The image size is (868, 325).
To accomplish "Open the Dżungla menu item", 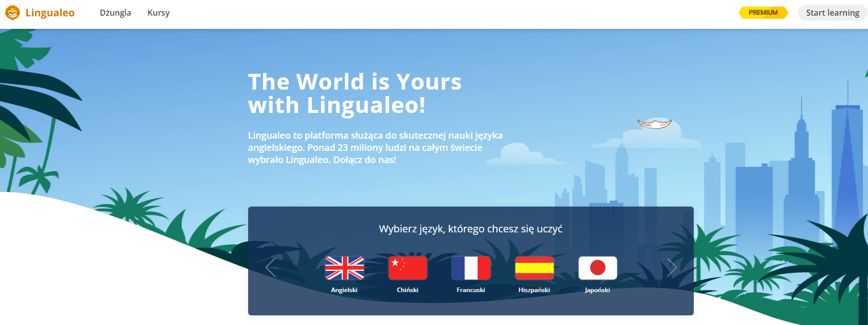I will 115,13.
